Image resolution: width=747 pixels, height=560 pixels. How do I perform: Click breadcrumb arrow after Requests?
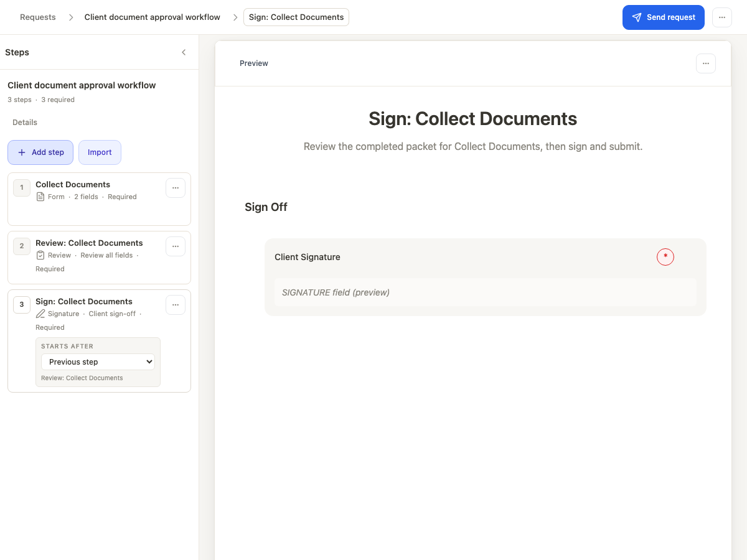71,17
